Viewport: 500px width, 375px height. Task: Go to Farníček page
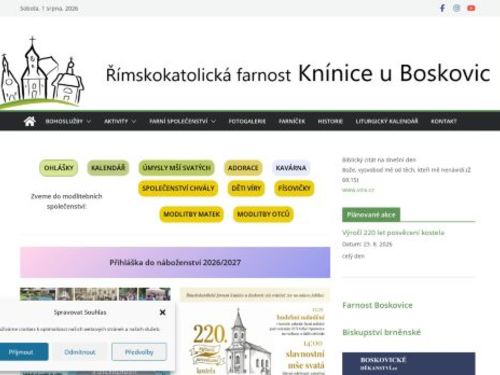tap(292, 121)
